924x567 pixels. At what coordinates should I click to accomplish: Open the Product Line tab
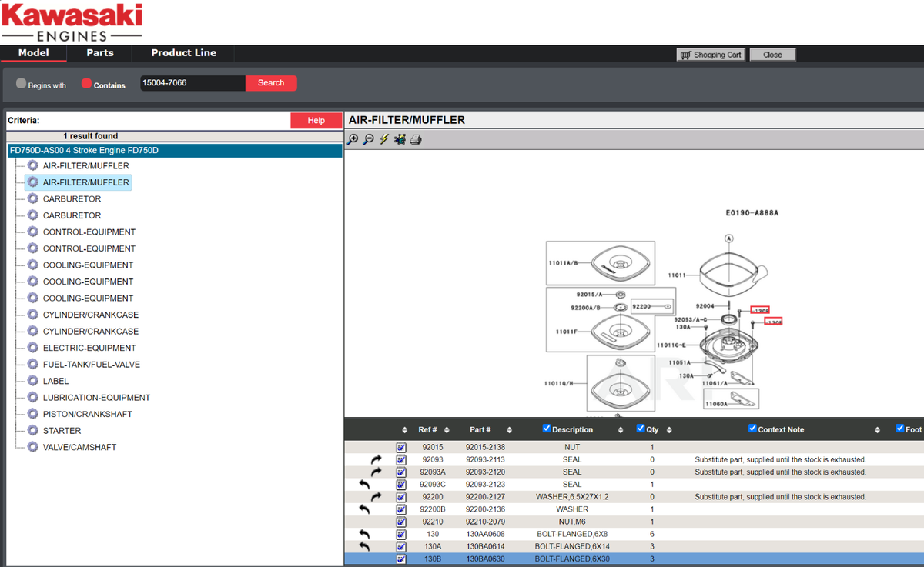click(x=183, y=53)
